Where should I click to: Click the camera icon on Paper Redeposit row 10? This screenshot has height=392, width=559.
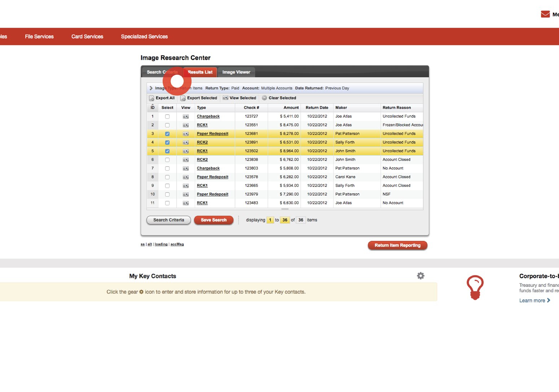coord(185,194)
